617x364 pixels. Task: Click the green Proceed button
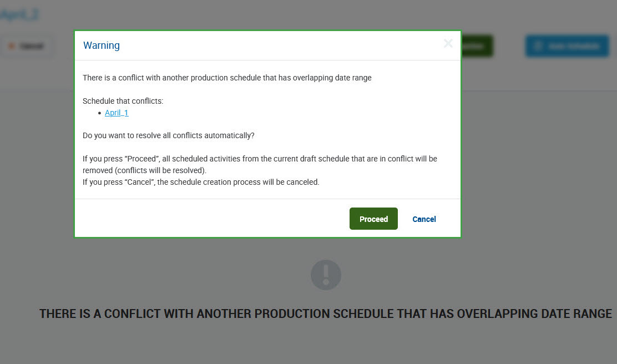point(373,219)
